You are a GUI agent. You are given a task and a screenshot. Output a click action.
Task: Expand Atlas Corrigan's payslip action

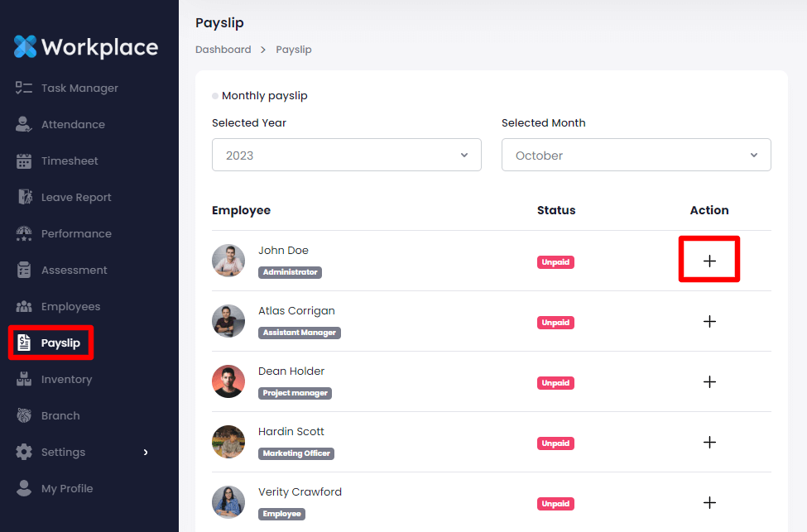709,321
